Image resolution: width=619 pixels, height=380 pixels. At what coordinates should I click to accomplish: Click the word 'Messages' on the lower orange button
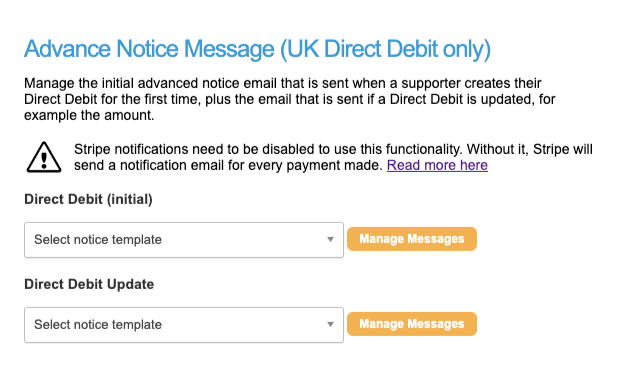(436, 324)
